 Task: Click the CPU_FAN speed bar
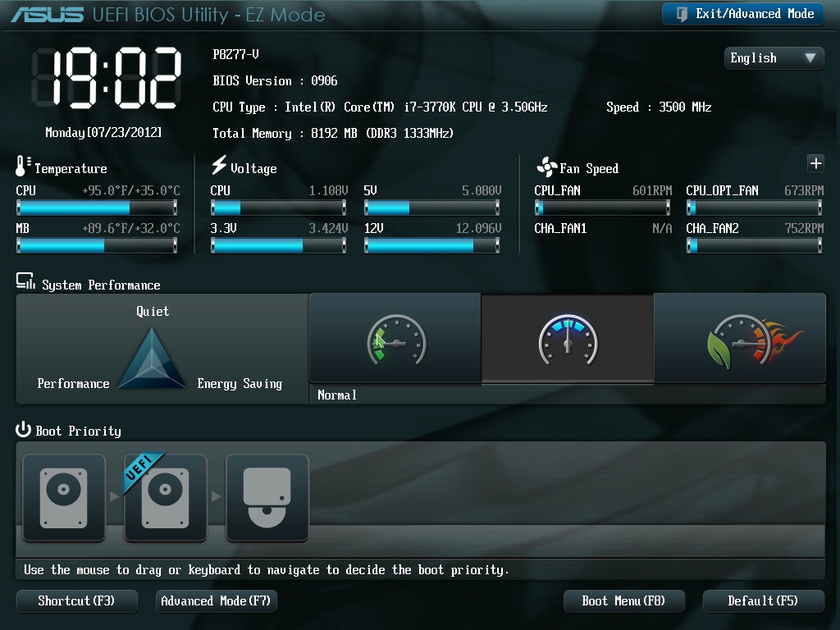pyautogui.click(x=603, y=208)
